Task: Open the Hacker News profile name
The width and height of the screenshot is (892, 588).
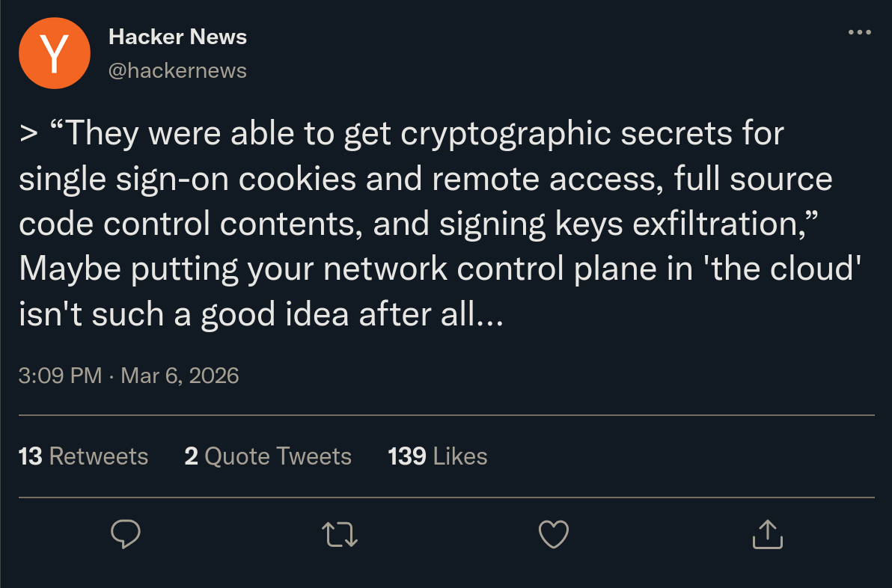Action: (177, 36)
